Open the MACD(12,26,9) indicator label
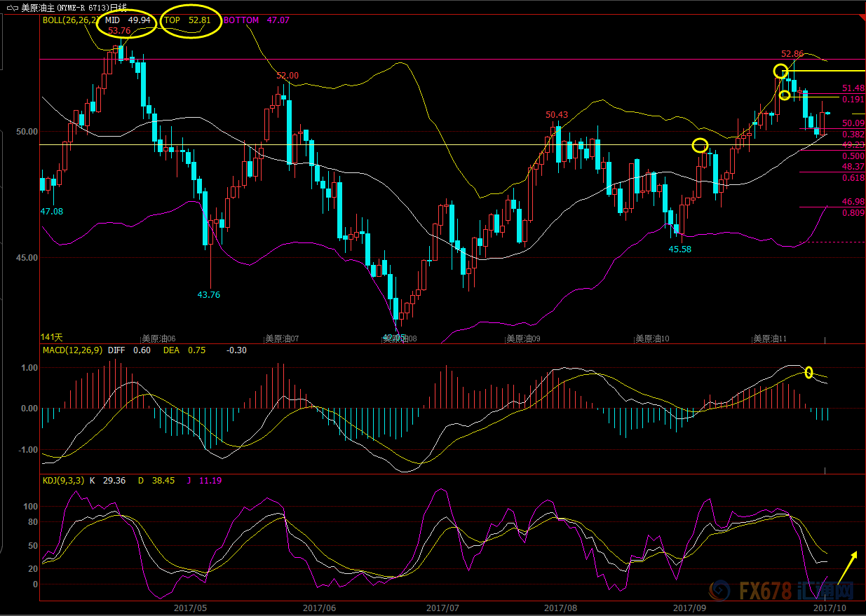The image size is (866, 616). coord(72,350)
